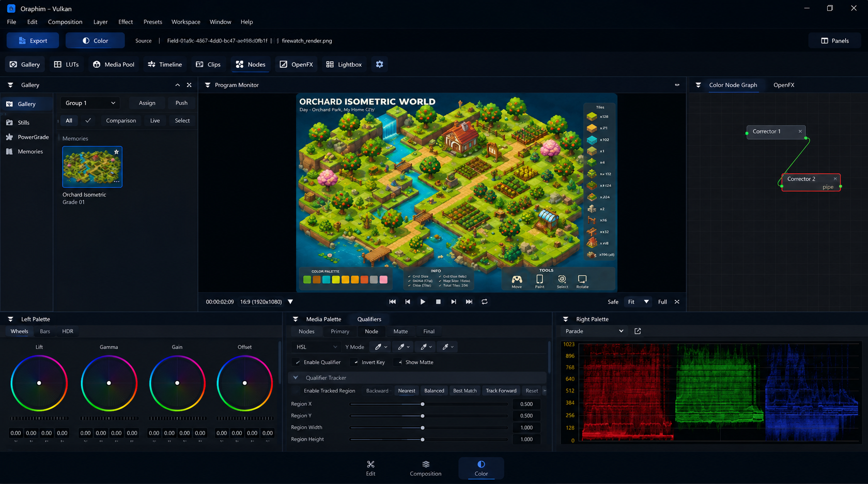Show the Timeline panel
The width and height of the screenshot is (868, 484).
pos(165,65)
